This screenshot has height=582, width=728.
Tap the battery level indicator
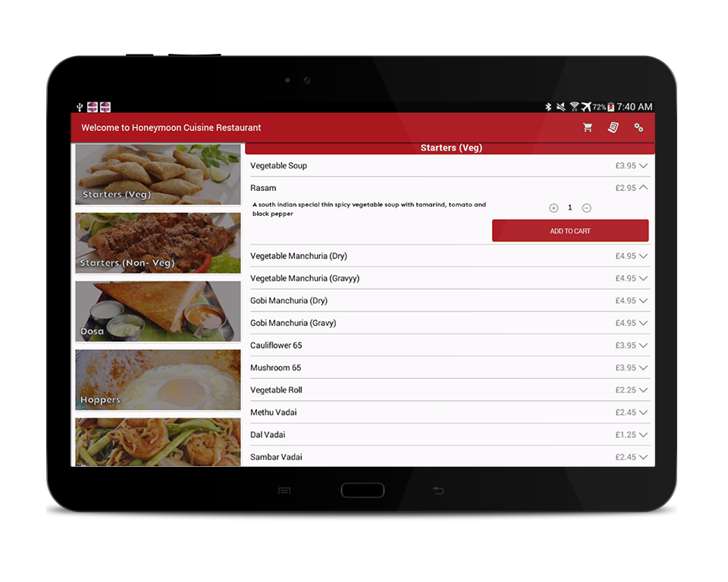click(x=610, y=107)
